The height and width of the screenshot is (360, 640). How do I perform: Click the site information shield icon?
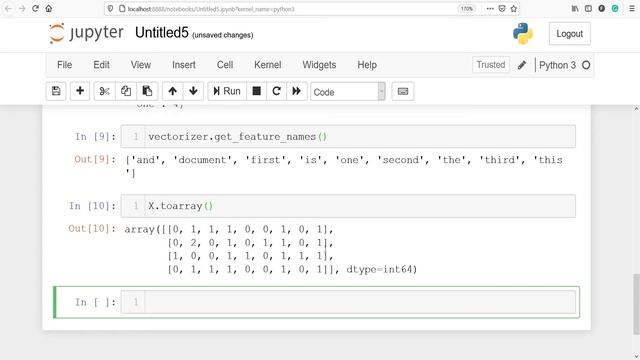(x=111, y=9)
